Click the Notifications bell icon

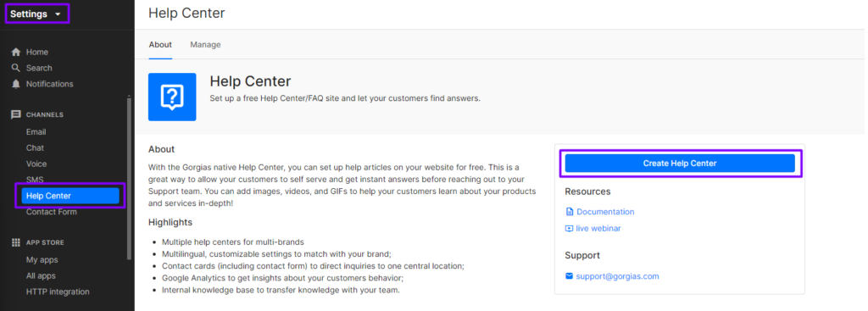tap(16, 84)
